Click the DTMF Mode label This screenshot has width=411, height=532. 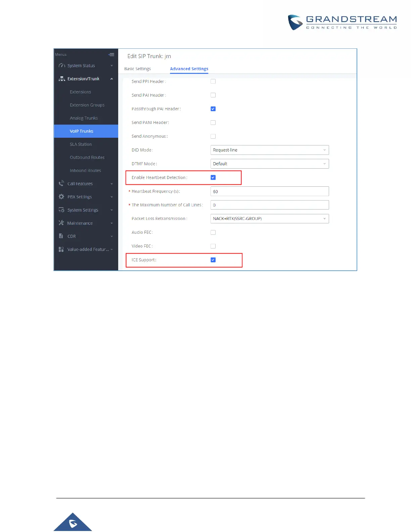[x=144, y=164]
